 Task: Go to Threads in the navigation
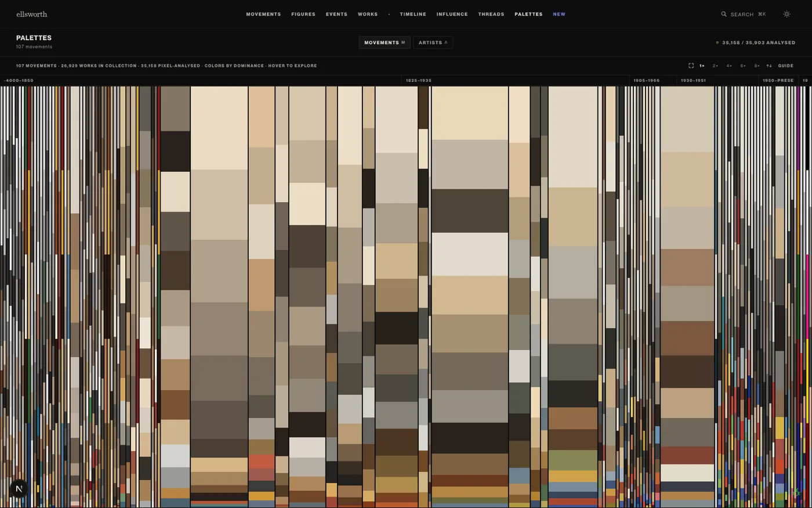(491, 14)
